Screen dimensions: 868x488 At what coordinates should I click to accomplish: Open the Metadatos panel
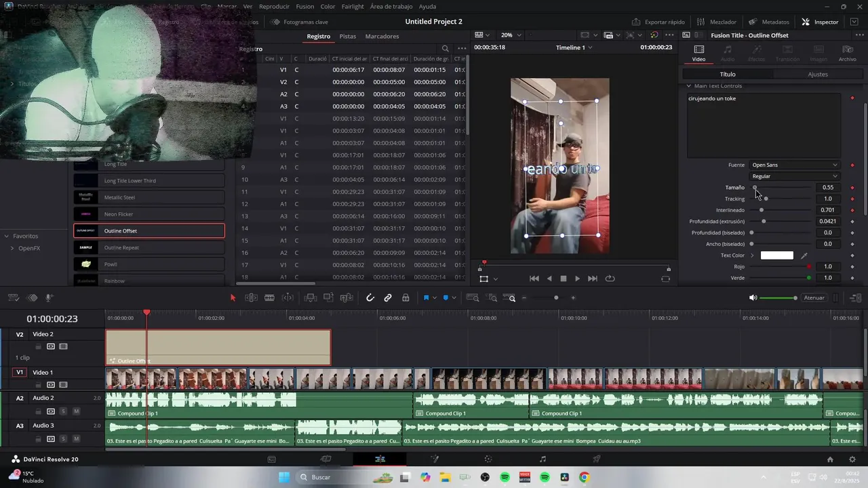[x=769, y=22]
